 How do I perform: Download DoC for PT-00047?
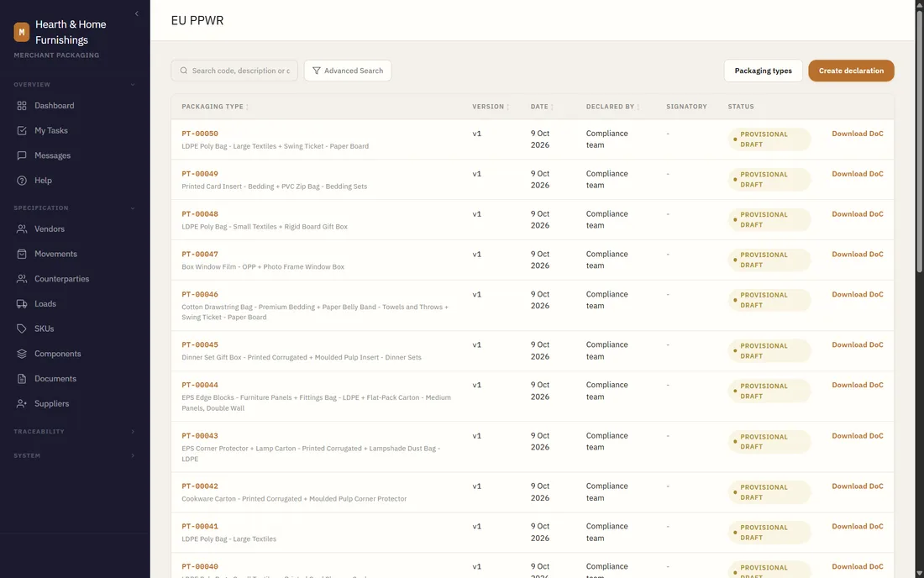coord(858,254)
